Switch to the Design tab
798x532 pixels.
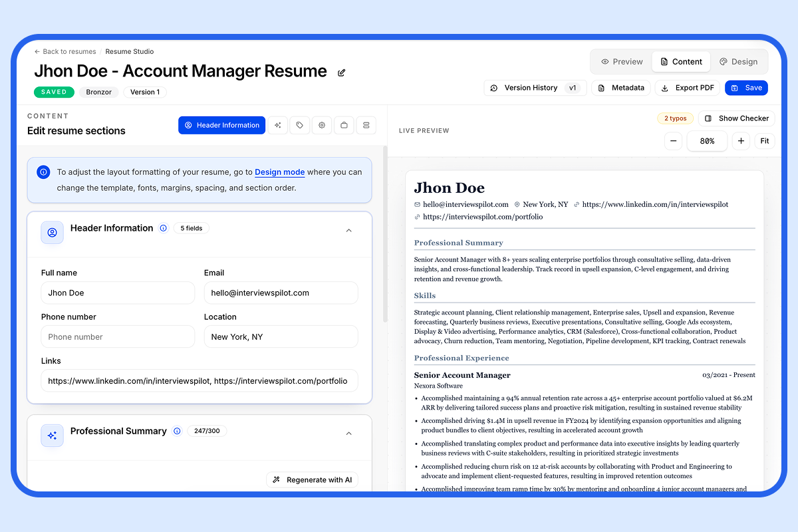738,62
